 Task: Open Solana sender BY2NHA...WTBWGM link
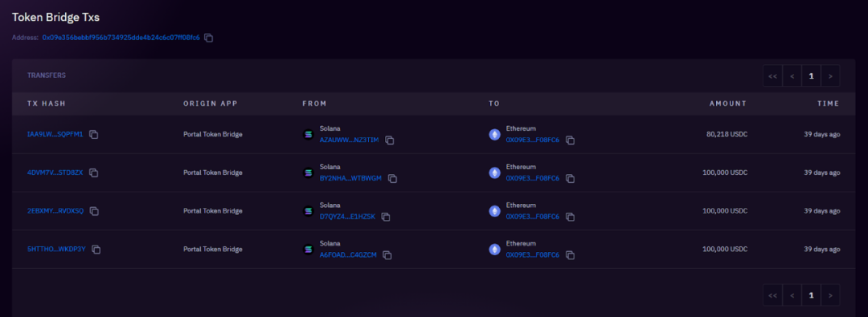pos(350,178)
